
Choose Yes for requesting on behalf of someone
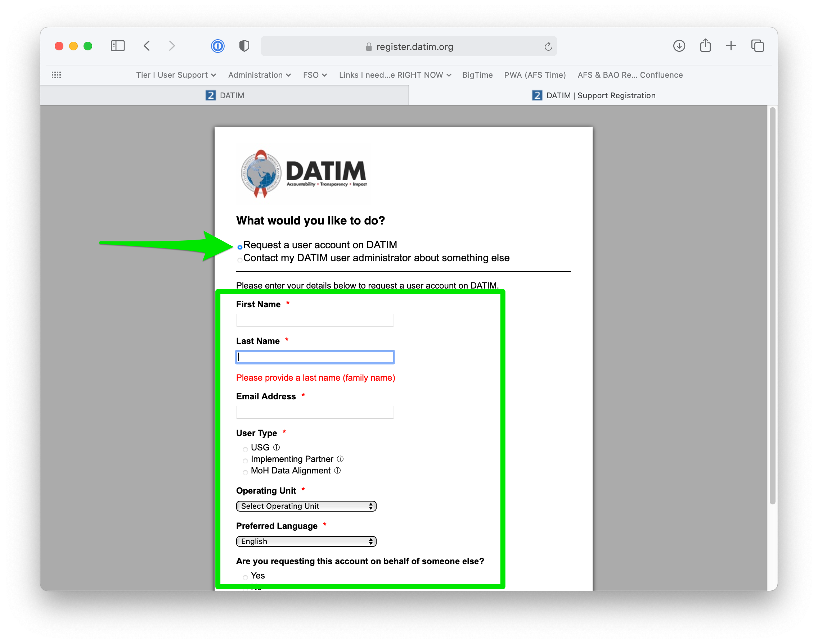246,577
